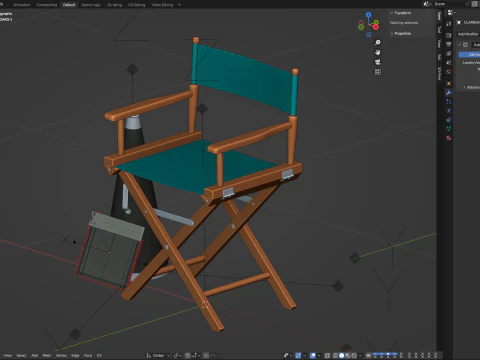The height and width of the screenshot is (360, 480).
Task: Open the Scene properties tab icon
Action: click(x=449, y=62)
